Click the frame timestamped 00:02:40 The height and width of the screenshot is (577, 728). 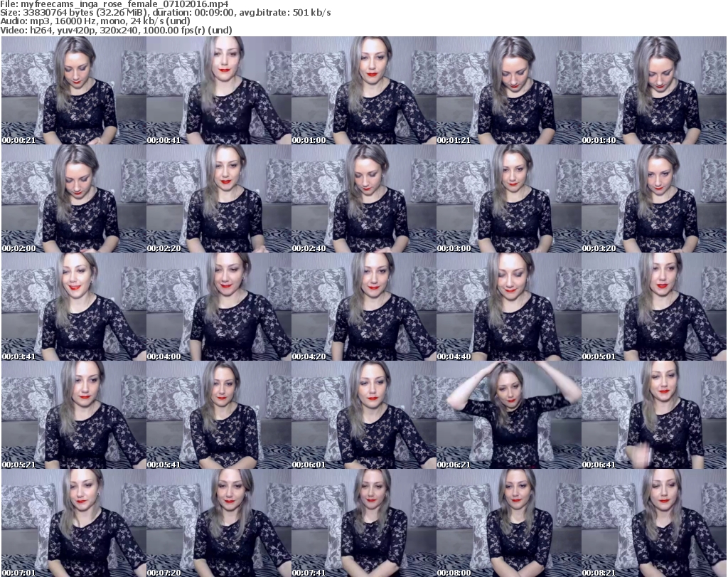point(363,198)
